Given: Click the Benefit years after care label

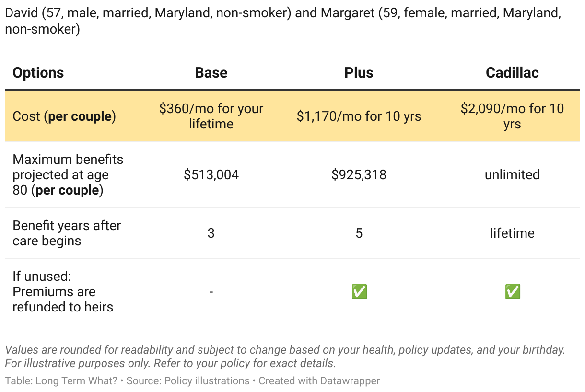Looking at the screenshot, I should point(67,233).
